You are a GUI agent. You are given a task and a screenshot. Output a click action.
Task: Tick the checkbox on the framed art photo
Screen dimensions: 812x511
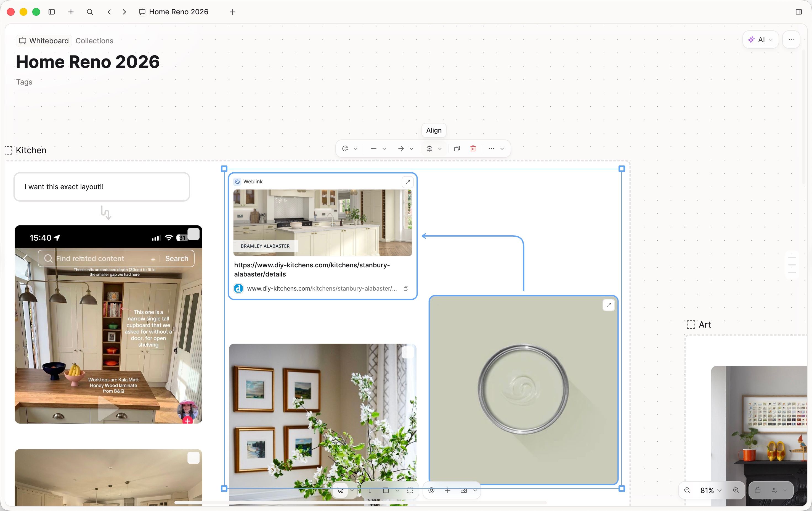[x=407, y=352]
